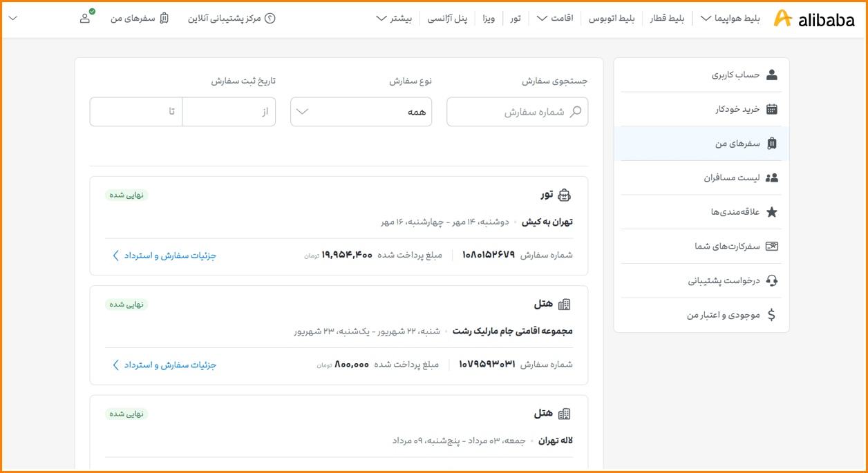Open مرکز پشتیبانی آنلاین link

coord(232,19)
